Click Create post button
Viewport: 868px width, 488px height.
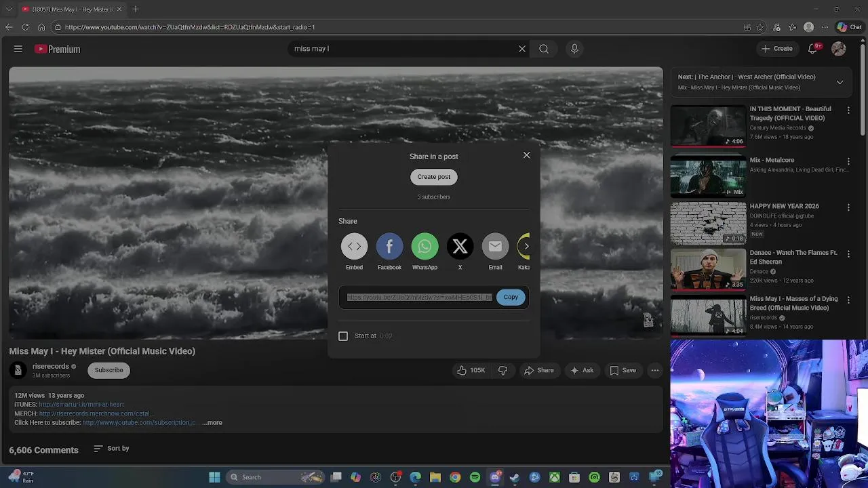pos(434,177)
